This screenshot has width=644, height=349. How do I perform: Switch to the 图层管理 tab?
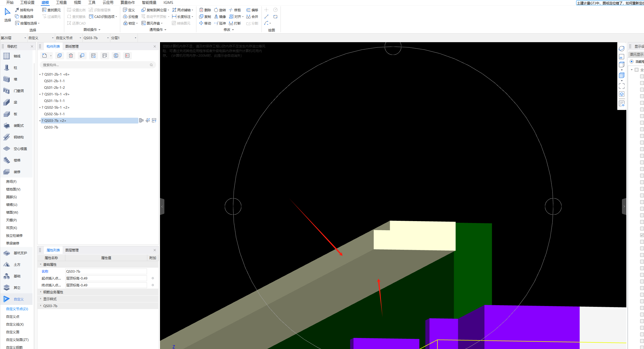click(72, 250)
